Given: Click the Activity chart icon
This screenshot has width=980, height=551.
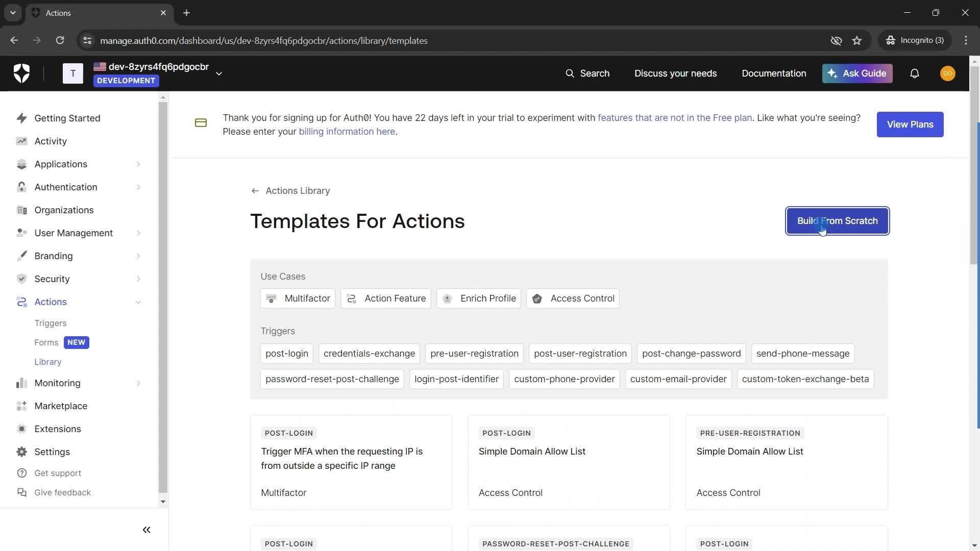Looking at the screenshot, I should pos(21,141).
